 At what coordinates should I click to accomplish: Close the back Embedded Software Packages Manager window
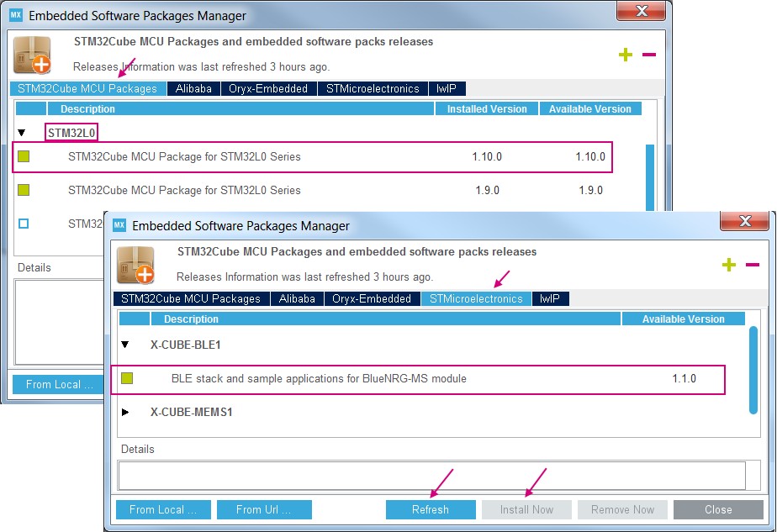[642, 11]
